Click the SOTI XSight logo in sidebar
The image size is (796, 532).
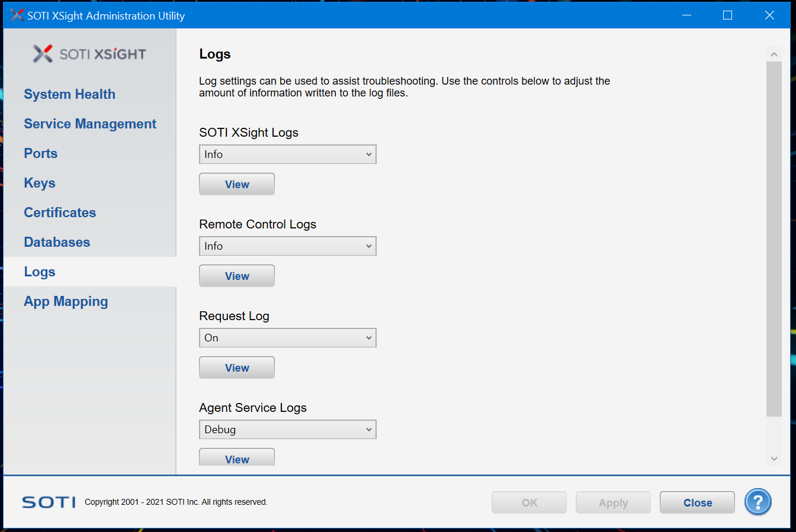(89, 54)
